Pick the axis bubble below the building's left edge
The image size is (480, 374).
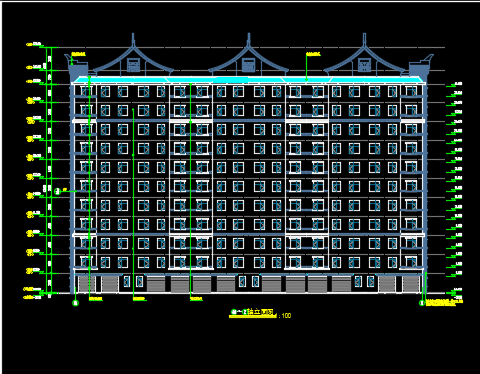pyautogui.click(x=76, y=303)
